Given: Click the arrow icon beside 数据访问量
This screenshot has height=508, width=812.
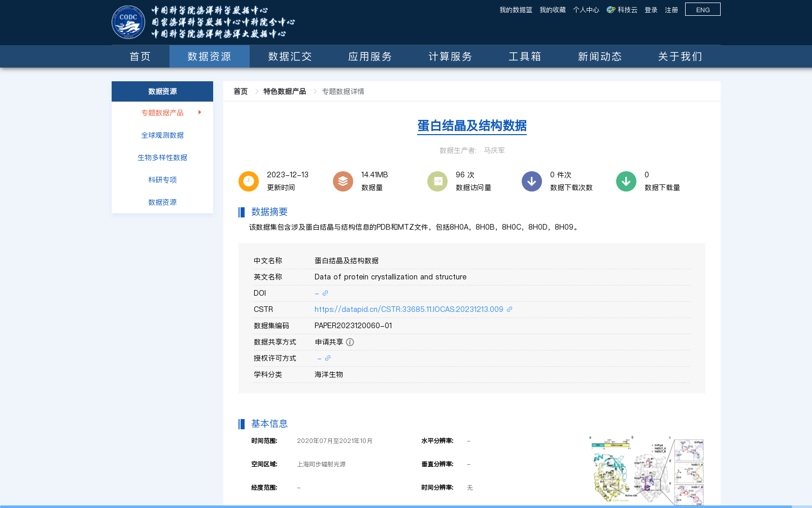Looking at the screenshot, I should click(x=437, y=181).
